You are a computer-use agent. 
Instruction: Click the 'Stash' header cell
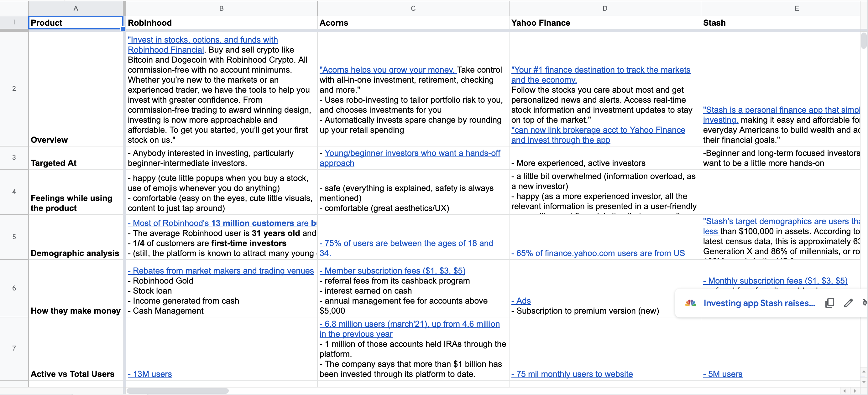point(780,23)
